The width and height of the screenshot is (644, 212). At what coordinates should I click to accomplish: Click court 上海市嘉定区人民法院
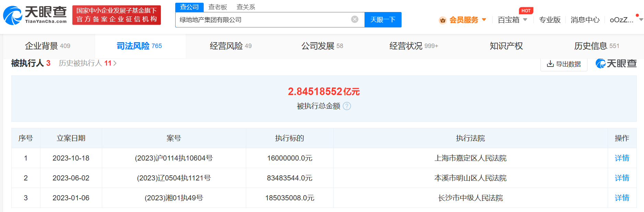click(x=470, y=158)
